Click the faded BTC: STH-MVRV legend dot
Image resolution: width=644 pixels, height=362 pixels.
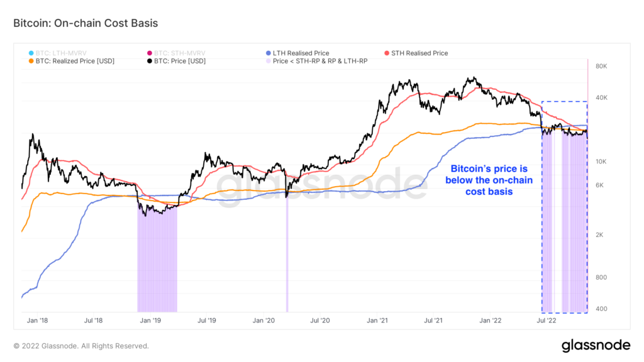(x=149, y=53)
